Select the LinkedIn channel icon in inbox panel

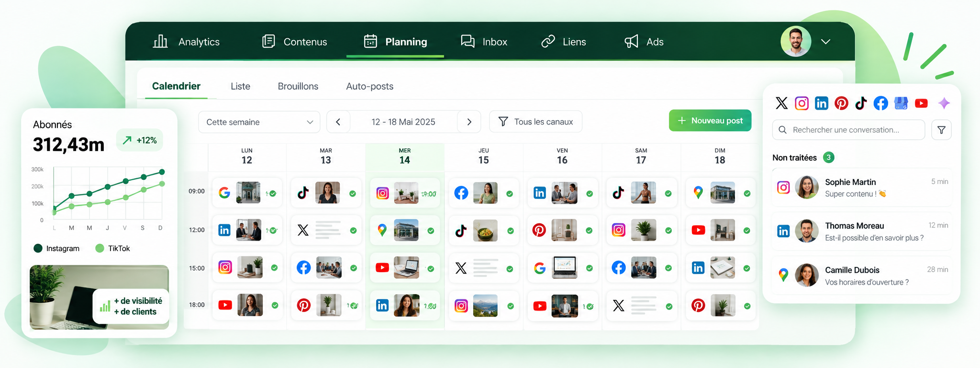[822, 103]
